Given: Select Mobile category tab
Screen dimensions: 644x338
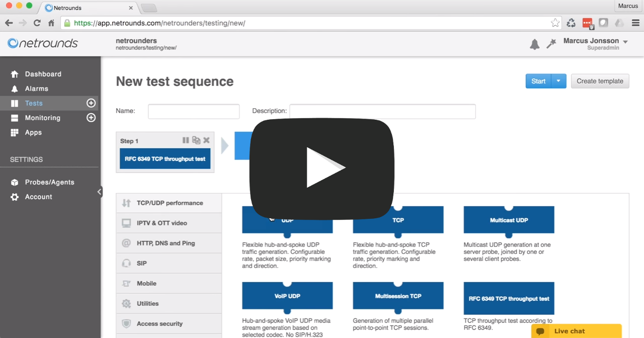Looking at the screenshot, I should tap(169, 284).
